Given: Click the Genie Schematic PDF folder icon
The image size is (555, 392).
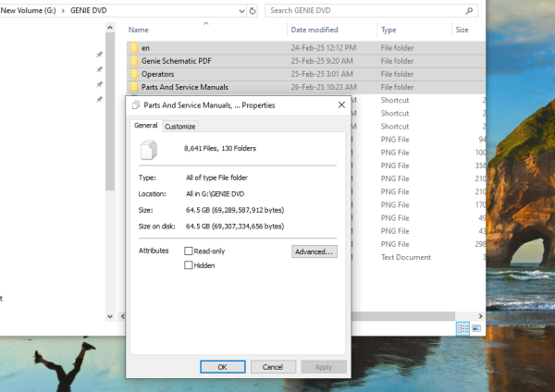Looking at the screenshot, I should point(134,60).
